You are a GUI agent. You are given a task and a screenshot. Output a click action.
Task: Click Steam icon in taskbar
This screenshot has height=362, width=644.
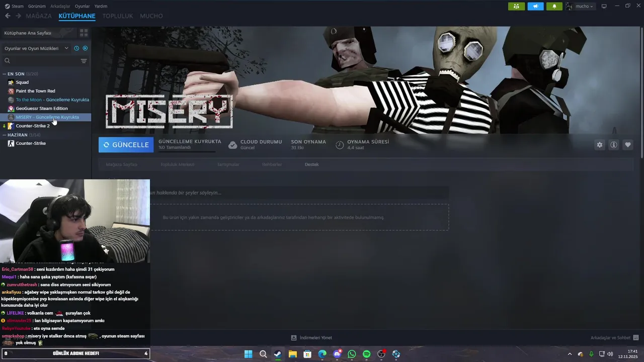coord(278,354)
